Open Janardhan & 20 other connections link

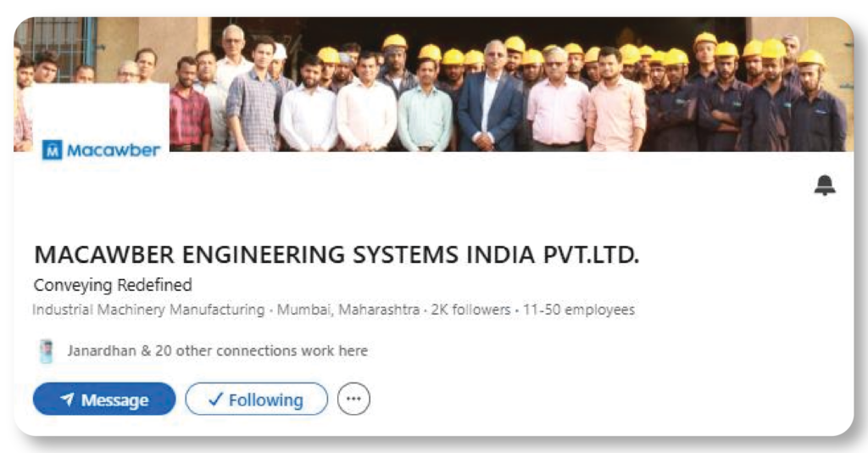pyautogui.click(x=218, y=351)
